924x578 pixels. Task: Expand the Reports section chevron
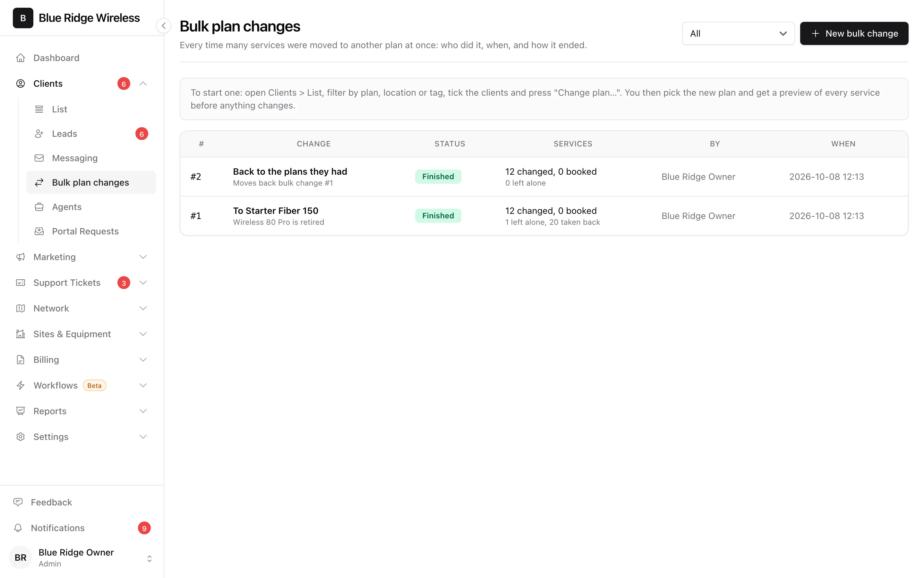pyautogui.click(x=143, y=411)
